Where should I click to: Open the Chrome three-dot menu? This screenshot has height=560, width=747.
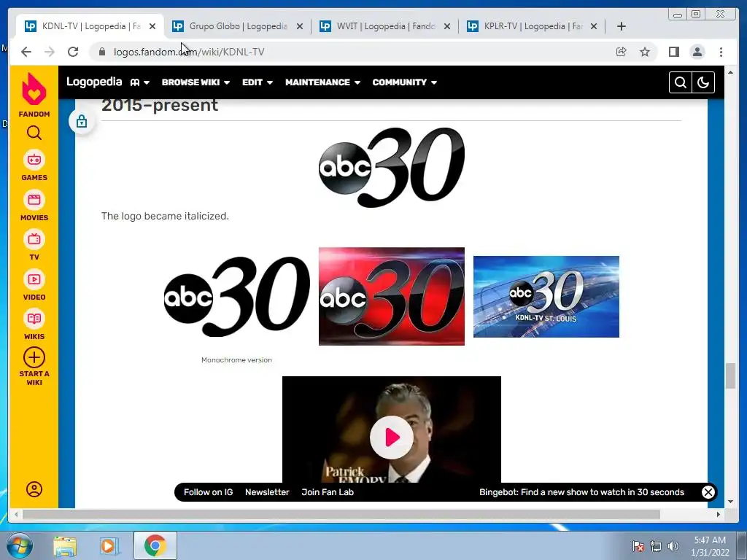(x=721, y=52)
